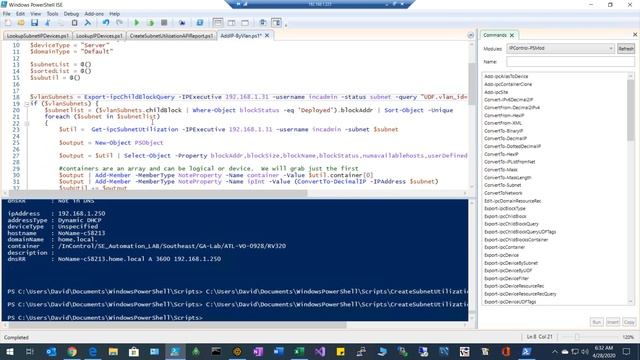Switch to CreateSubnetUtilizationAPIReport.ps1 tab
The height and width of the screenshot is (360, 640).
[x=171, y=36]
